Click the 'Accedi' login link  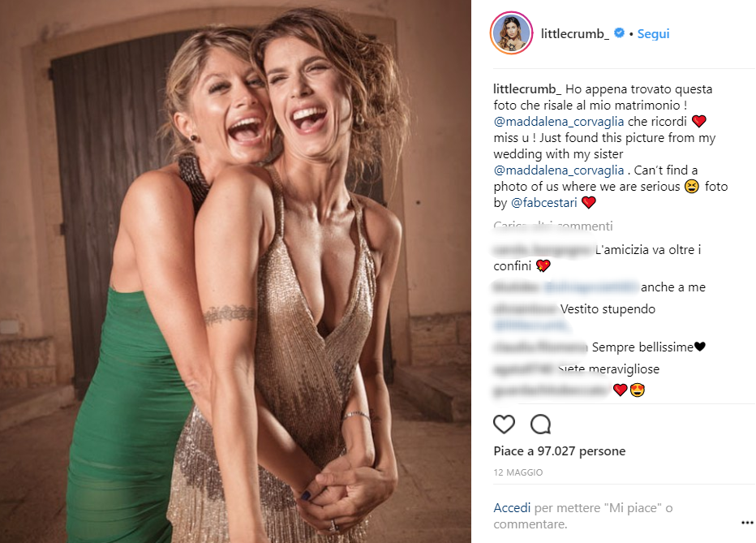[x=512, y=508]
